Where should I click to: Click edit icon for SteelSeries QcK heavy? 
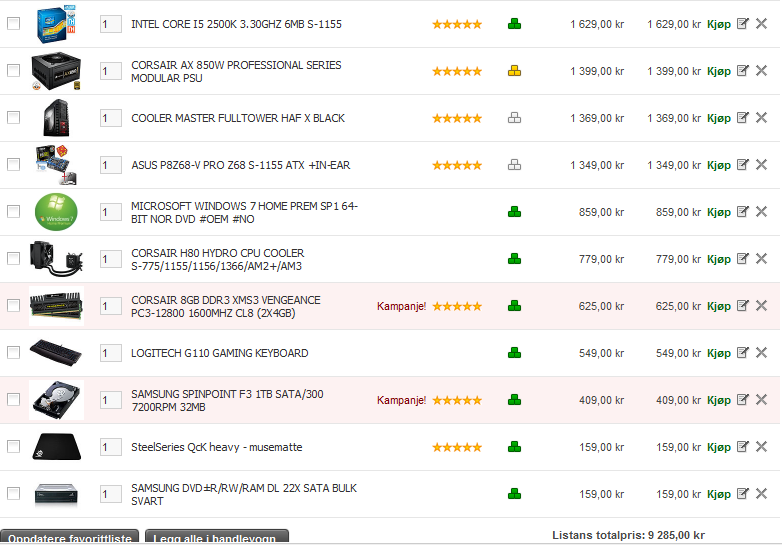pyautogui.click(x=743, y=446)
